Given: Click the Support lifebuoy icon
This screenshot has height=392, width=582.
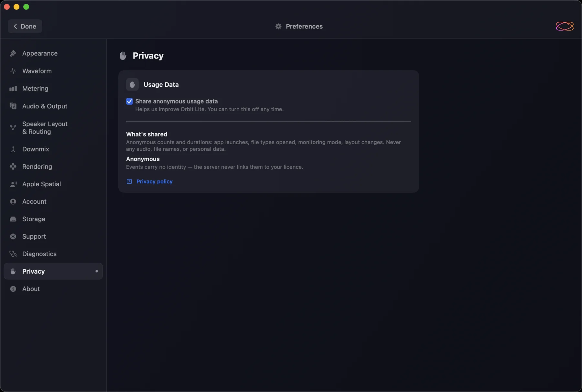Looking at the screenshot, I should pos(13,236).
